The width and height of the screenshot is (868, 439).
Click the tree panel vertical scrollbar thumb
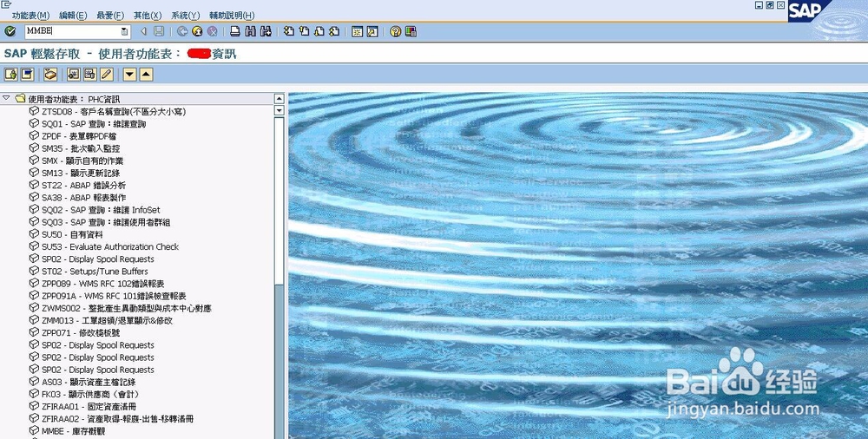(279, 200)
